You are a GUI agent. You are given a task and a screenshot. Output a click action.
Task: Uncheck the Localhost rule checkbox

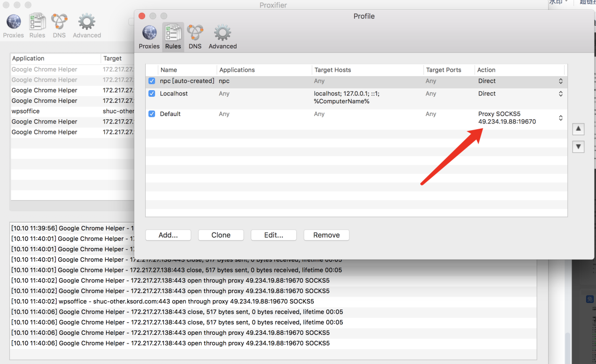coord(152,93)
